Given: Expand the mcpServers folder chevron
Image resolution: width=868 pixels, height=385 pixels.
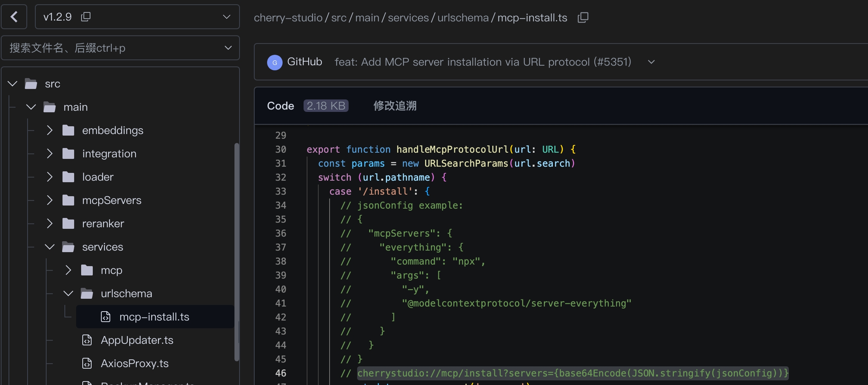Looking at the screenshot, I should pos(50,200).
